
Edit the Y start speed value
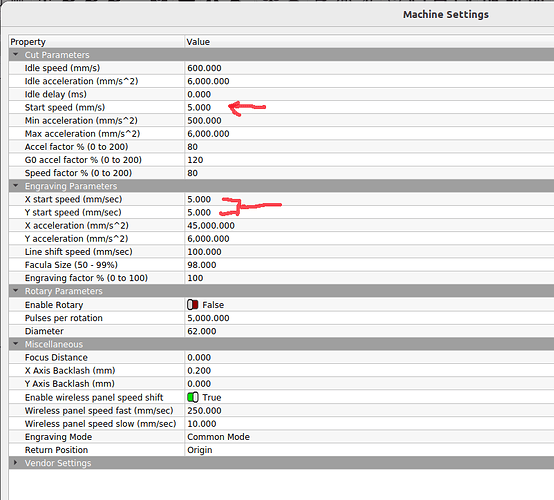[369, 212]
